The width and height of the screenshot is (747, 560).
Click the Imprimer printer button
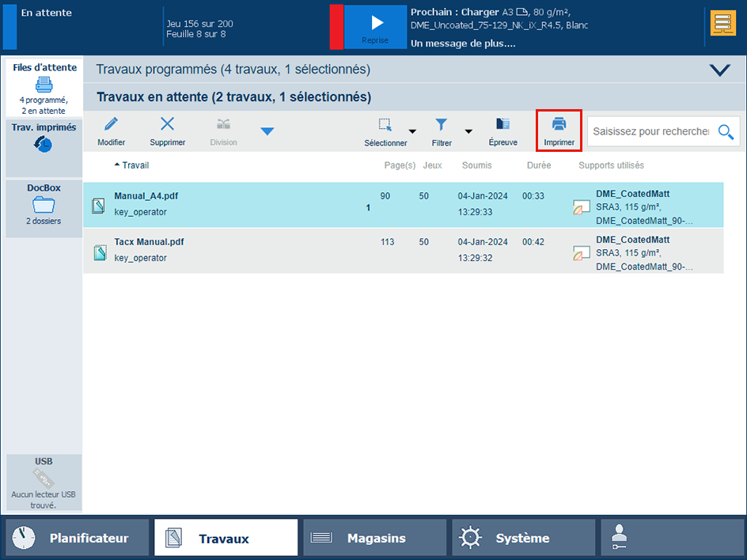559,131
